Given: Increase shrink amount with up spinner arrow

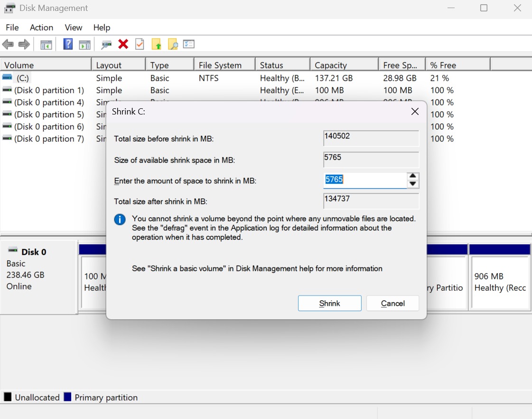Looking at the screenshot, I should click(412, 176).
